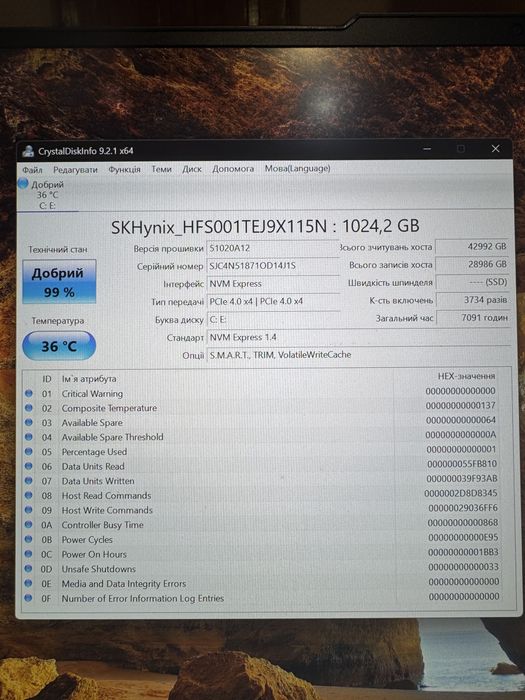Close the CrystalDiskInfo window

coord(496,149)
